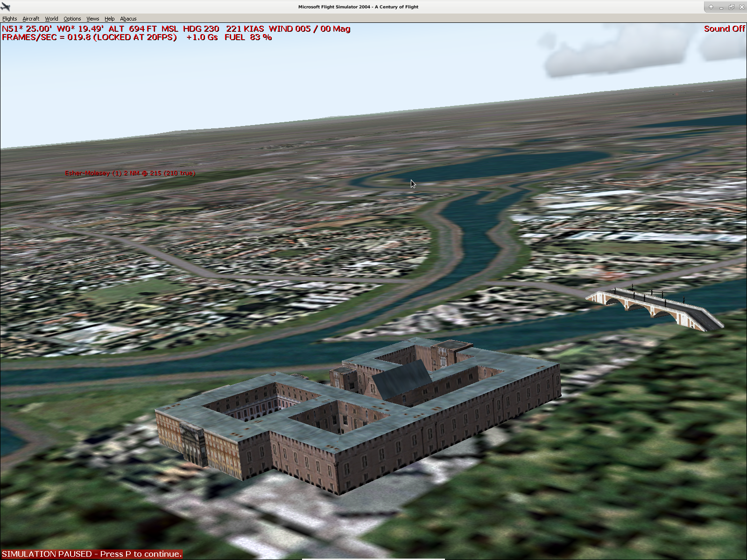Image resolution: width=747 pixels, height=560 pixels.
Task: Click the airplane icon in the title bar
Action: click(x=6, y=7)
